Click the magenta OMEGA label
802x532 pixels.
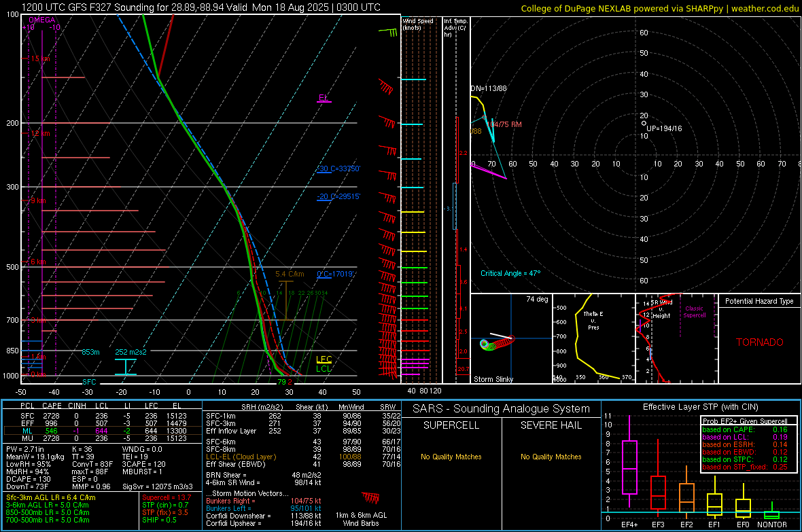coord(42,20)
